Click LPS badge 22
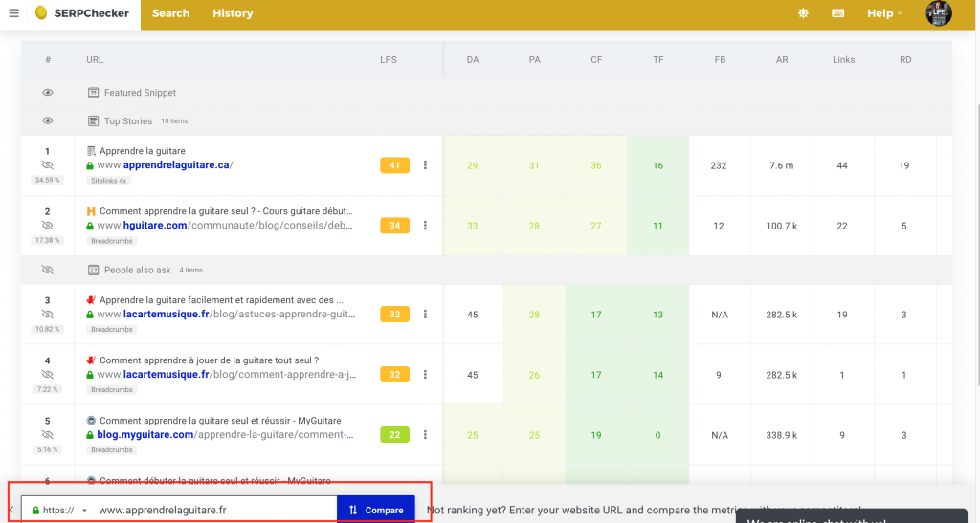 point(394,434)
